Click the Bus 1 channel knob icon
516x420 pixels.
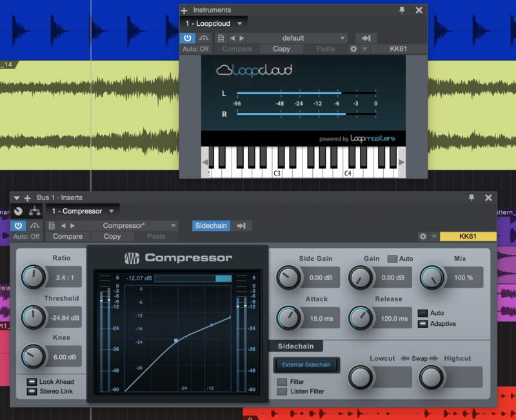pyautogui.click(x=19, y=211)
